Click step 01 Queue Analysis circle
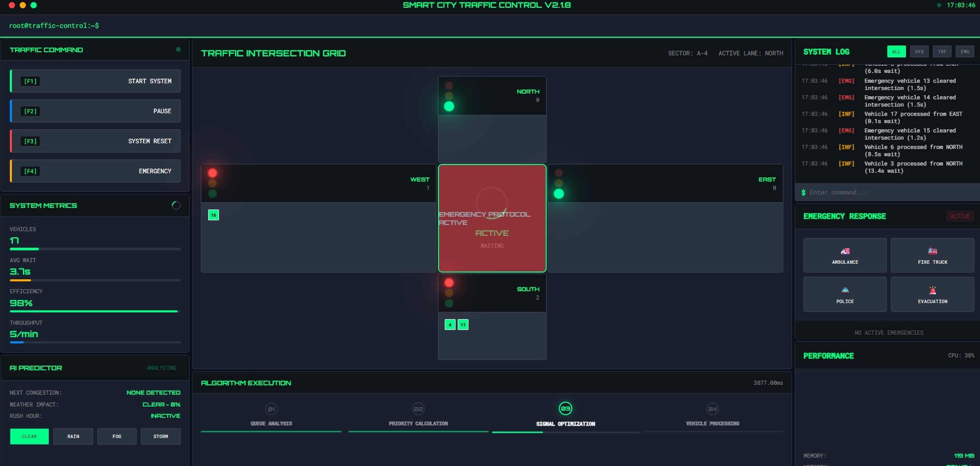980x466 pixels. [x=271, y=409]
